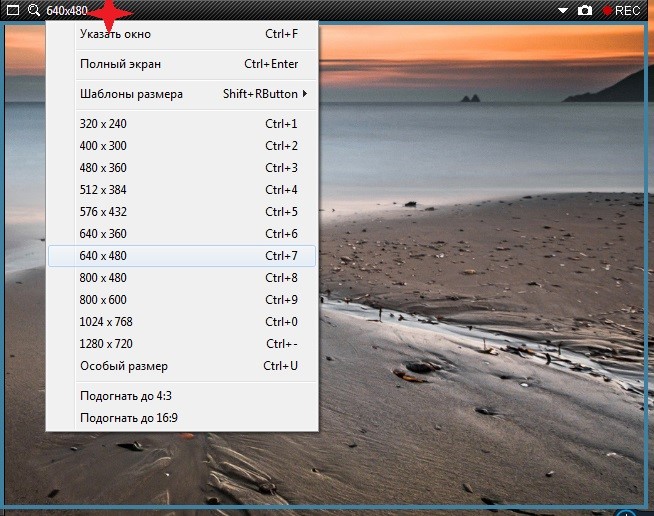Select the 512 x 384 size
The height and width of the screenshot is (516, 654).
pyautogui.click(x=182, y=190)
